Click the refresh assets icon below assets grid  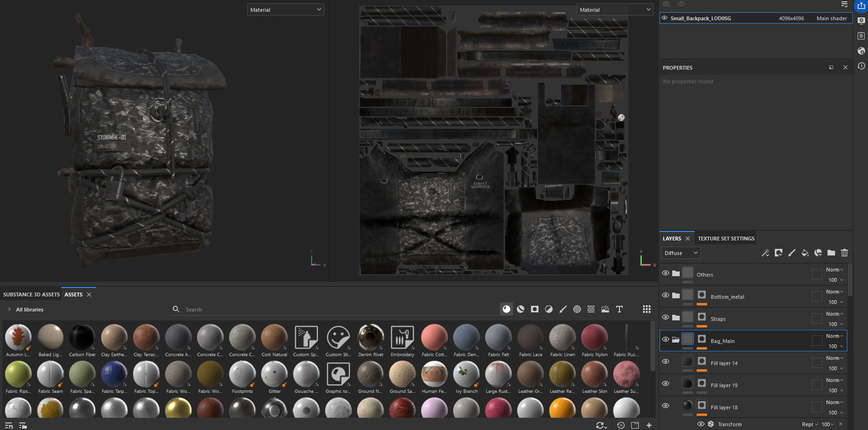(x=601, y=425)
